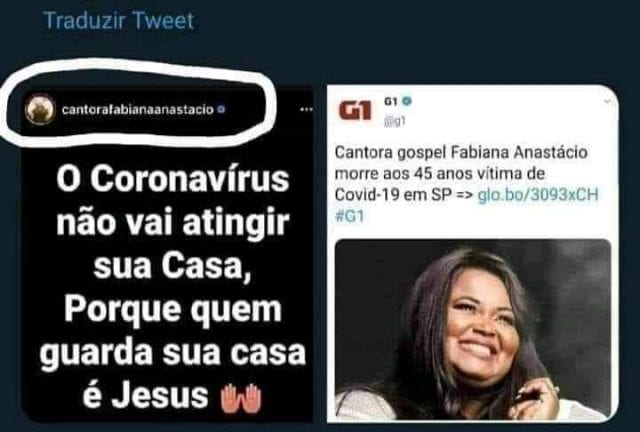Expand the tweet's corner dropdown arrow
The image size is (640, 432).
(608, 101)
